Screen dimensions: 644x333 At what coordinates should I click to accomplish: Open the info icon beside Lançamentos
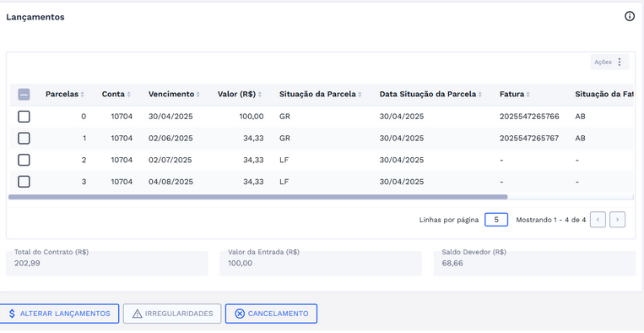(629, 16)
